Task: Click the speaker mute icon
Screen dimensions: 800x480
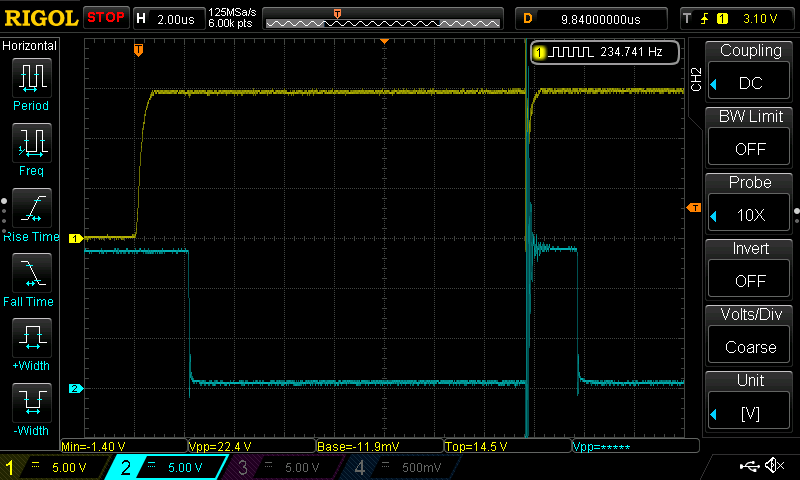Action: 773,466
